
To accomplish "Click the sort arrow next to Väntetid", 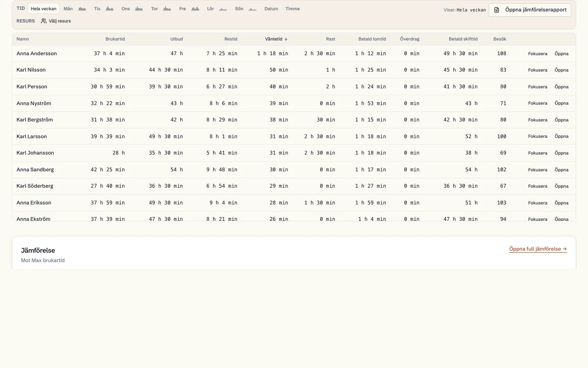I will point(286,39).
